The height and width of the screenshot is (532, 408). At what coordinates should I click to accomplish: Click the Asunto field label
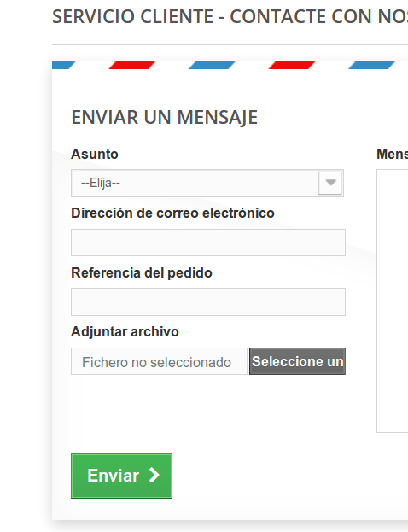pyautogui.click(x=95, y=154)
